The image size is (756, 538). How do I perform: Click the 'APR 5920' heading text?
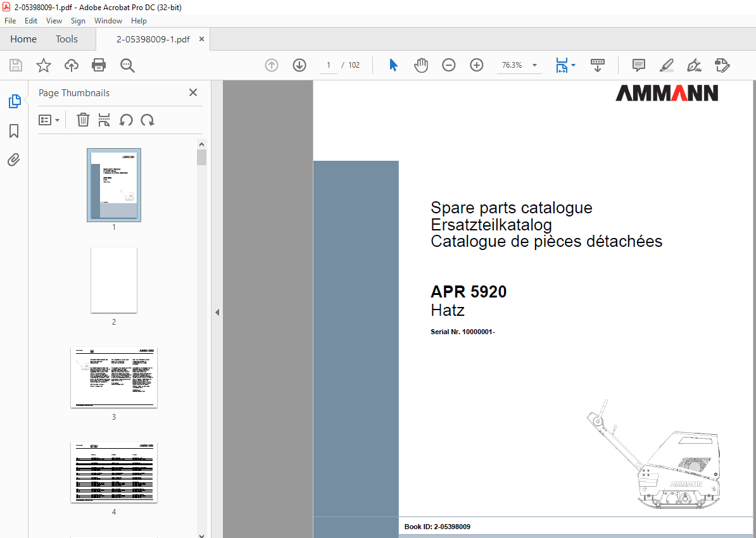pyautogui.click(x=469, y=292)
